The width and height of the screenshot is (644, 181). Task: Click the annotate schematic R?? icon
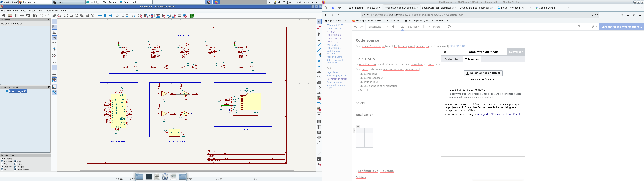coord(158,16)
